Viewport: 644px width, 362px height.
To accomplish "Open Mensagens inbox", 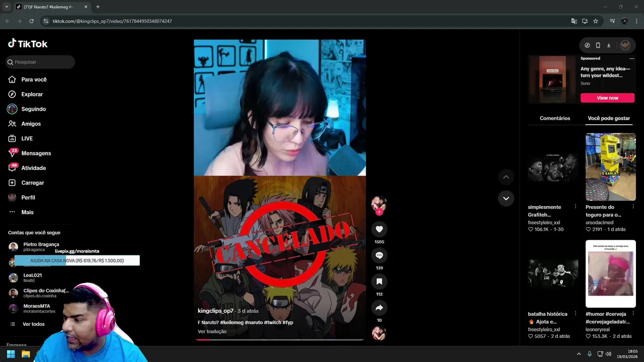I will tap(36, 153).
